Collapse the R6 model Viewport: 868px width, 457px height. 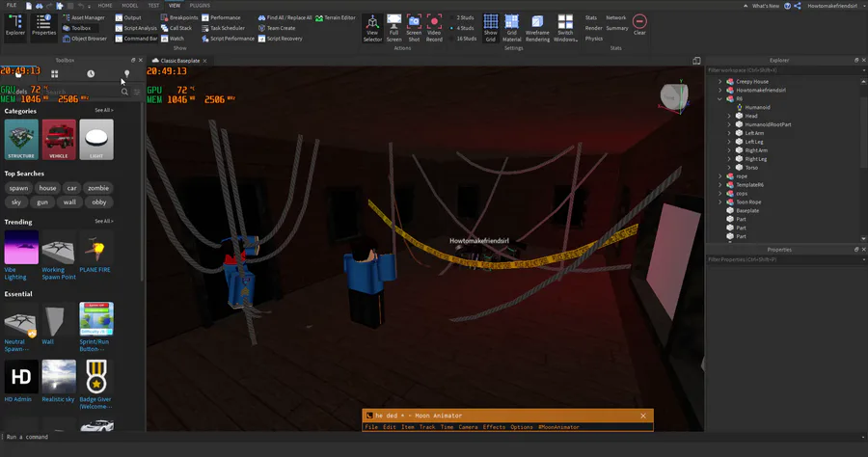[720, 98]
